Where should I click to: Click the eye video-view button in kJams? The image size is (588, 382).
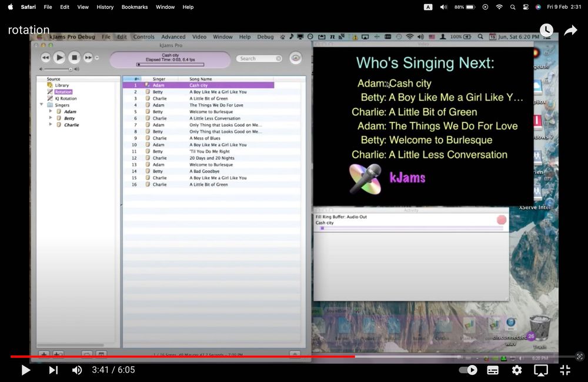click(296, 58)
